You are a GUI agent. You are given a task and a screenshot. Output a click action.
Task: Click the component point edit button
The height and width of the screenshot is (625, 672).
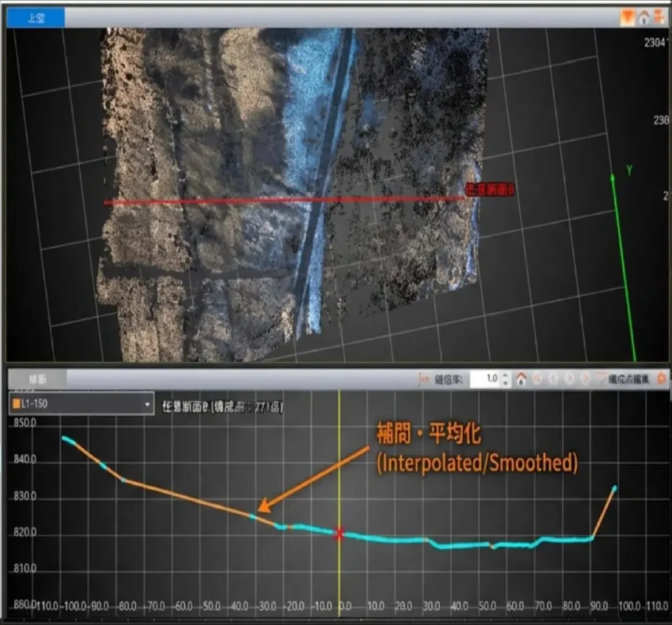[x=623, y=379]
